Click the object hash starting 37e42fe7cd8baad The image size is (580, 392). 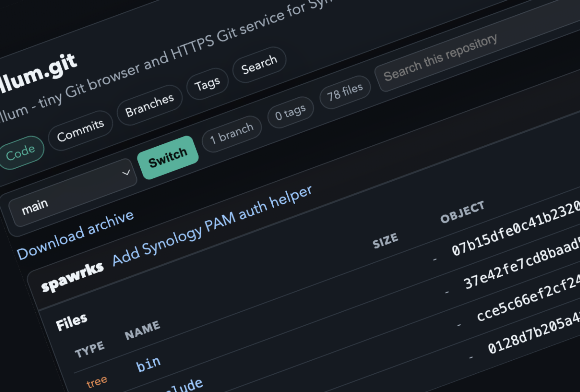[521, 265]
